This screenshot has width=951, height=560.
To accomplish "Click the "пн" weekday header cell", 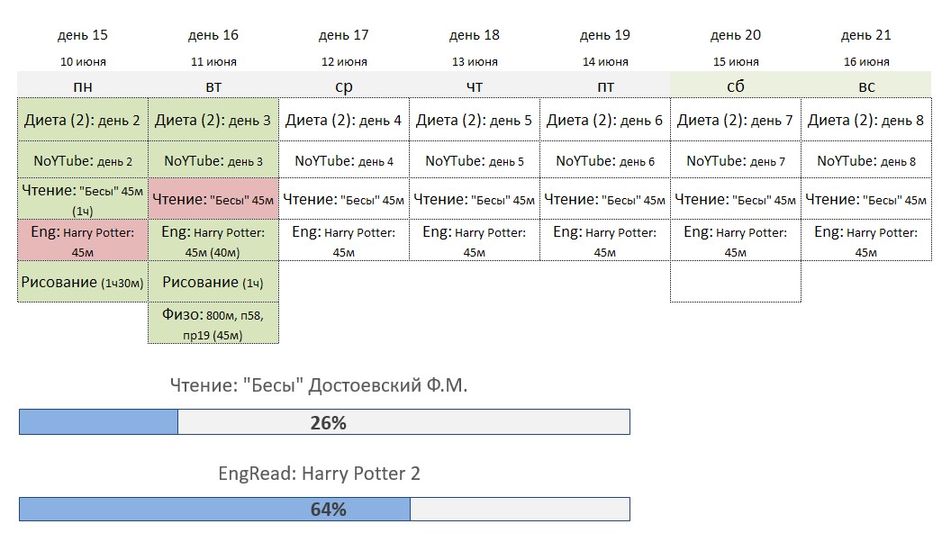I will 82,86.
